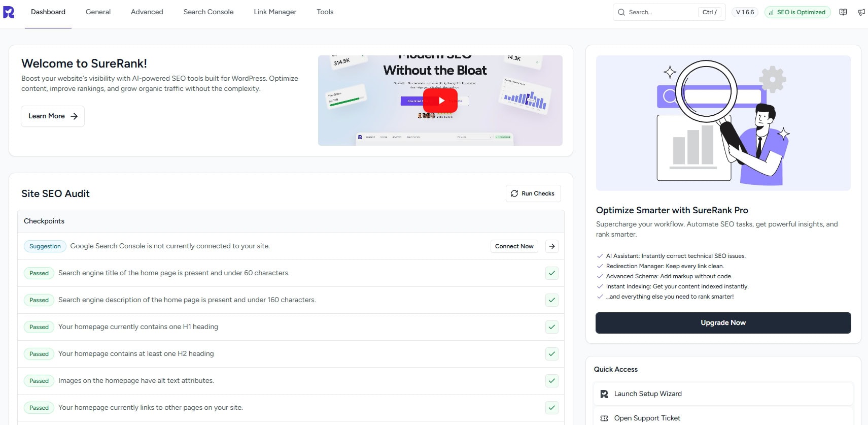Click the Passed badge for H1 heading

click(x=39, y=327)
